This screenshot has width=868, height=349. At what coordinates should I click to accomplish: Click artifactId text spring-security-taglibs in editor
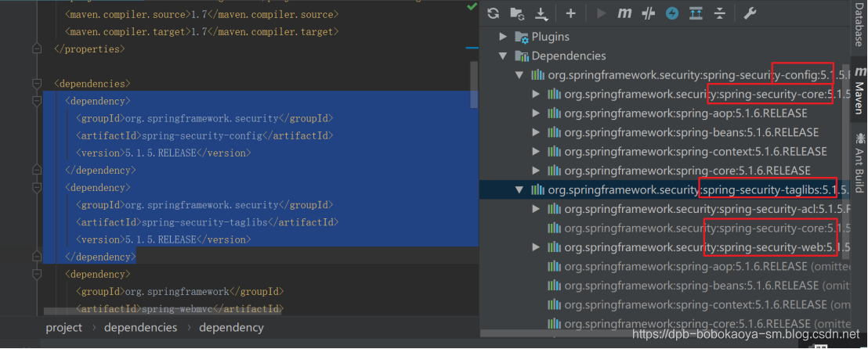(204, 222)
